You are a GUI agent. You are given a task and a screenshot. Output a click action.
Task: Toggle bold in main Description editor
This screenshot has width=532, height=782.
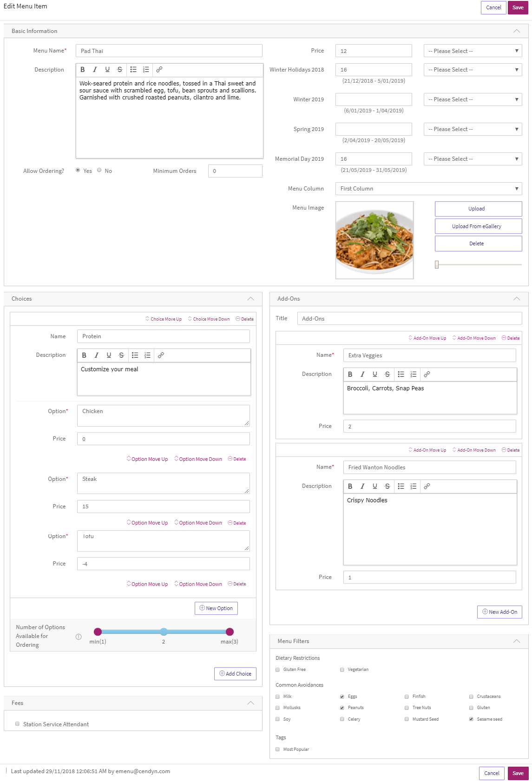point(83,70)
